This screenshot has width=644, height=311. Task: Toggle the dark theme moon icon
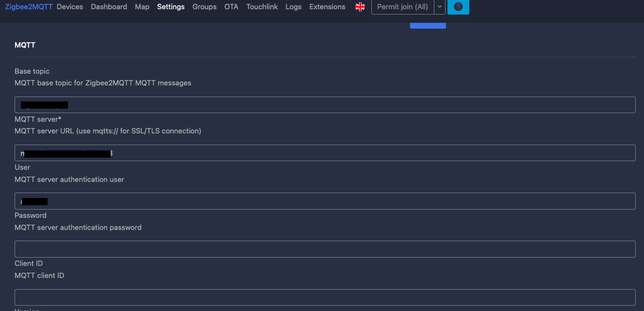pos(458,7)
